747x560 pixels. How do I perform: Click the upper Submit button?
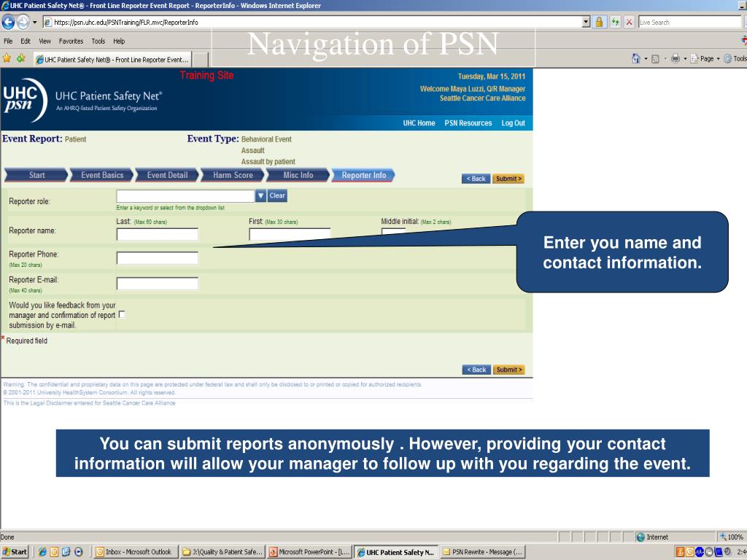(x=508, y=179)
